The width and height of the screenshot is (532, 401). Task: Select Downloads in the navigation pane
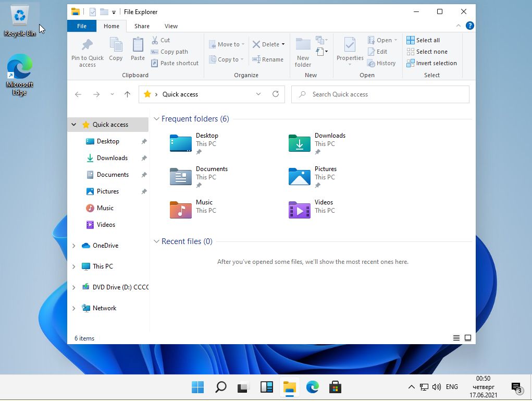click(112, 158)
